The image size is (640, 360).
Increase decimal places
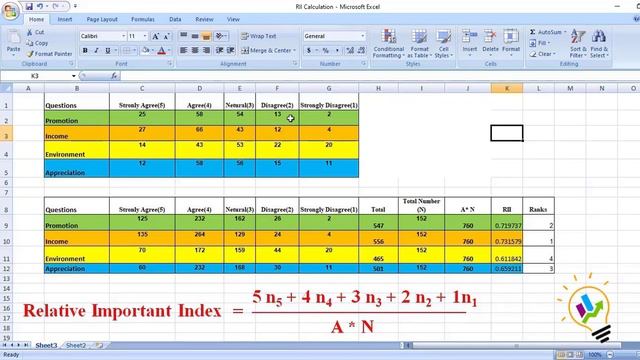[x=350, y=50]
